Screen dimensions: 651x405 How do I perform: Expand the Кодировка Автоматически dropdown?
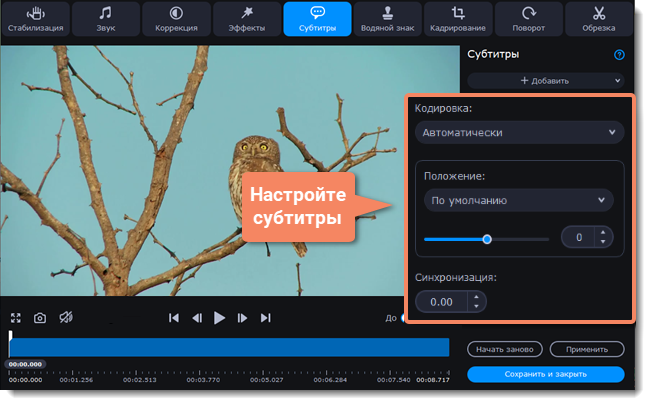[519, 132]
